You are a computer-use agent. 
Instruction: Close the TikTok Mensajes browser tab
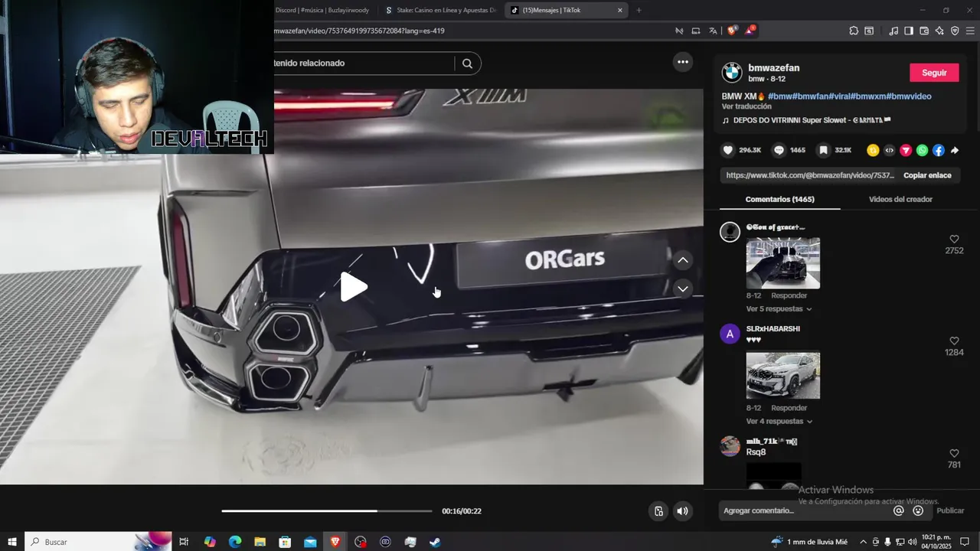620,10
